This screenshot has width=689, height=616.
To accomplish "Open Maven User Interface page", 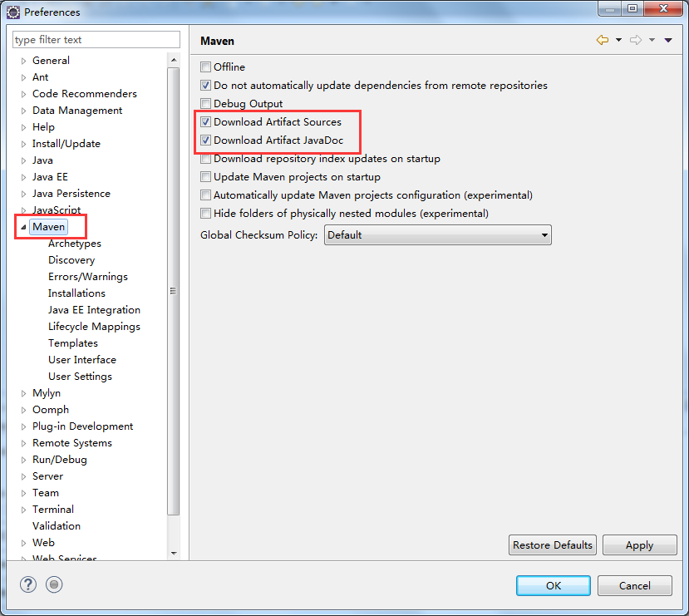I will [x=82, y=360].
